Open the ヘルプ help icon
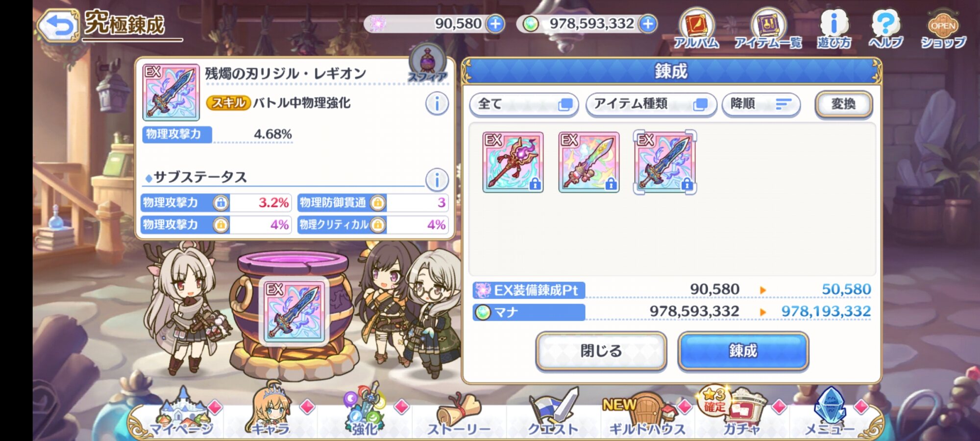The image size is (980, 441). pos(885,28)
